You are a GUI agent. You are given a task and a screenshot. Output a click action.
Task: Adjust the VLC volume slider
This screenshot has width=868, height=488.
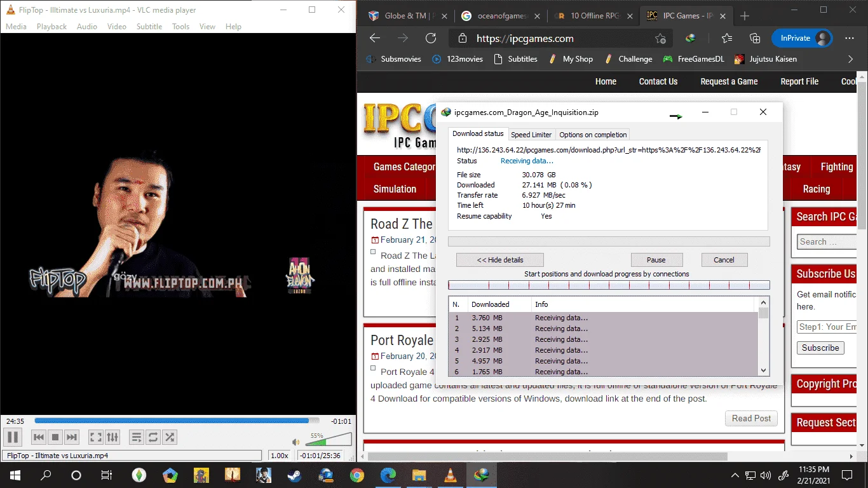[329, 439]
